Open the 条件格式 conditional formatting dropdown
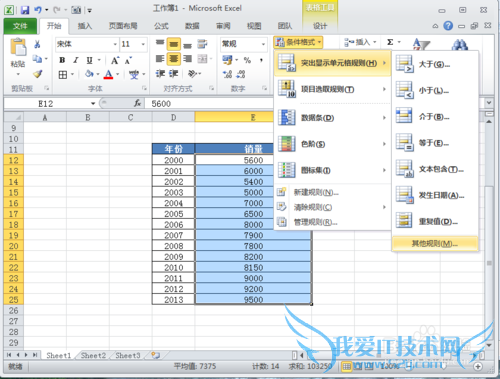Viewport: 500px width, 379px height. click(x=298, y=42)
